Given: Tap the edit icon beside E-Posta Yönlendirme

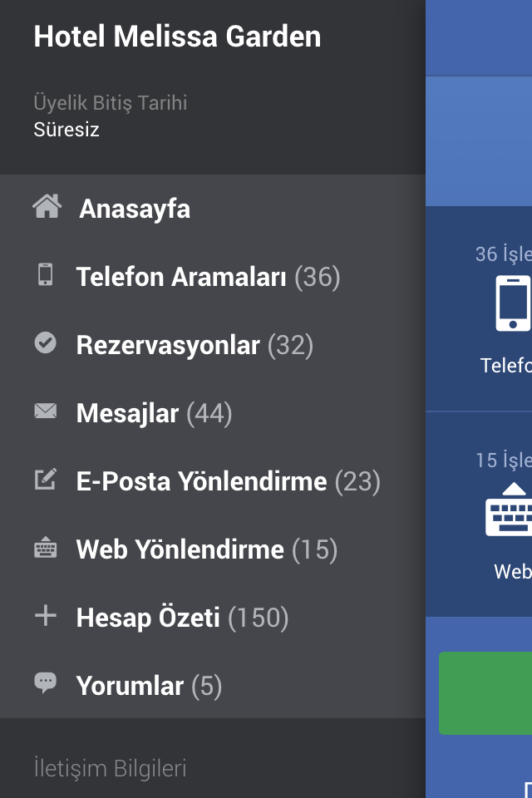Looking at the screenshot, I should pos(46,479).
